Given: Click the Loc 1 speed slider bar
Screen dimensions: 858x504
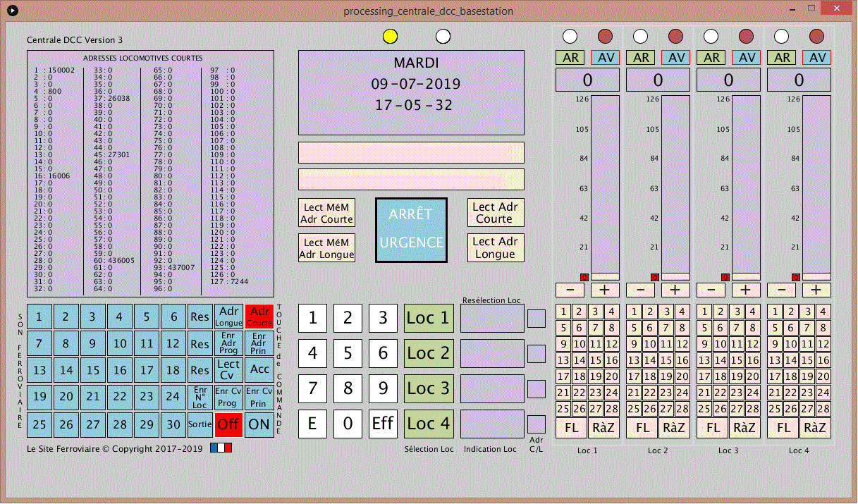Looking at the screenshot, I should click(605, 188).
